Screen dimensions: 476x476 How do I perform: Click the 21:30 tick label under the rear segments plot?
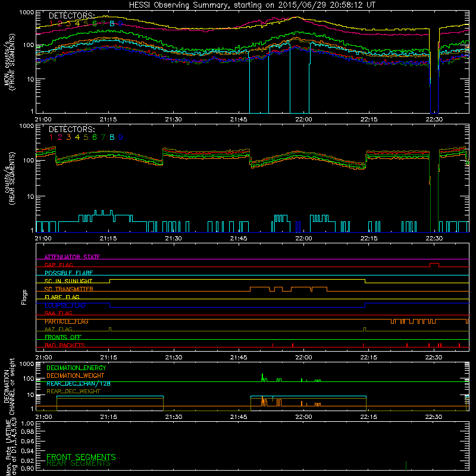point(174,239)
